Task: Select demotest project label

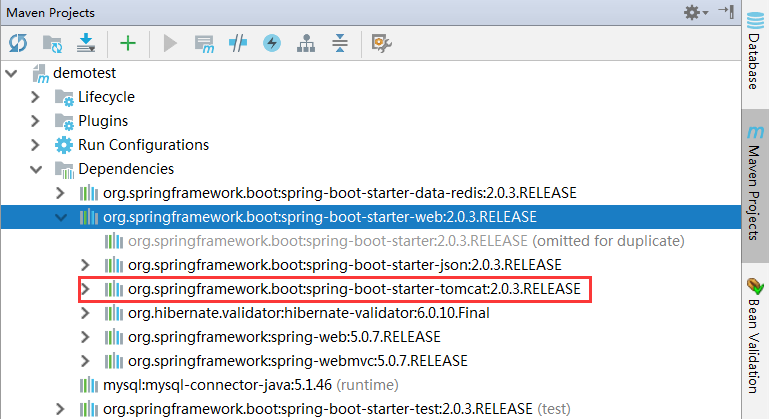Action: (x=84, y=73)
